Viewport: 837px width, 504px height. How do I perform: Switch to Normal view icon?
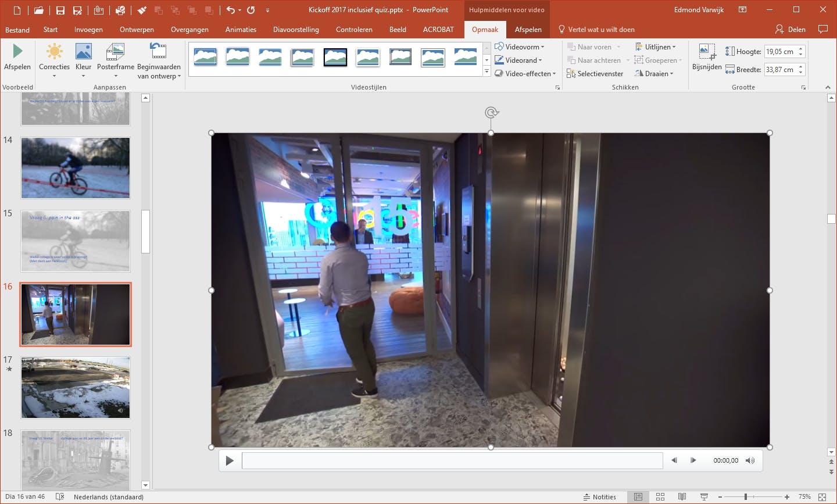point(638,497)
